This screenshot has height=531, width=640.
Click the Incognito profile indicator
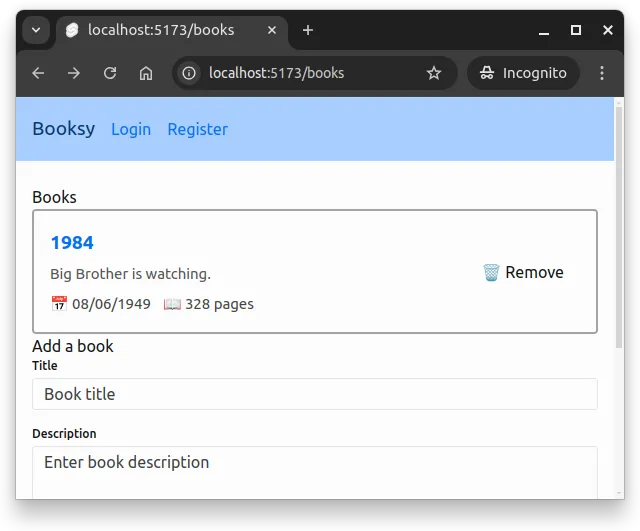(522, 73)
